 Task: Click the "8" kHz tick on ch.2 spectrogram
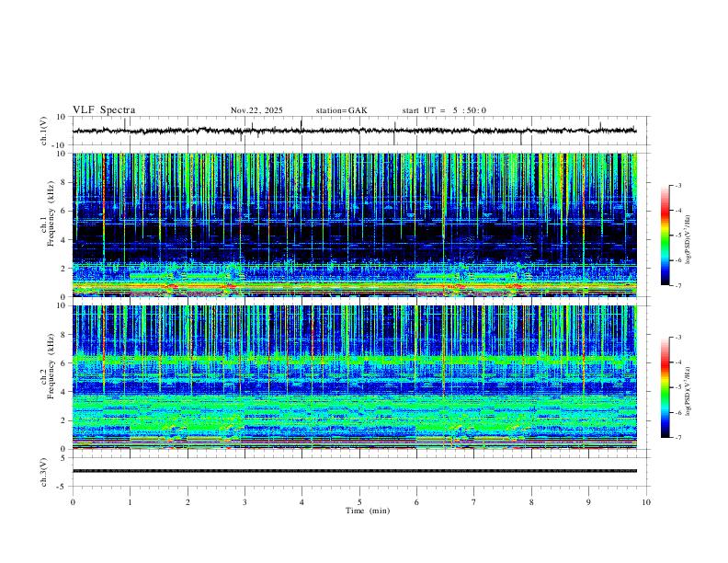pos(64,335)
